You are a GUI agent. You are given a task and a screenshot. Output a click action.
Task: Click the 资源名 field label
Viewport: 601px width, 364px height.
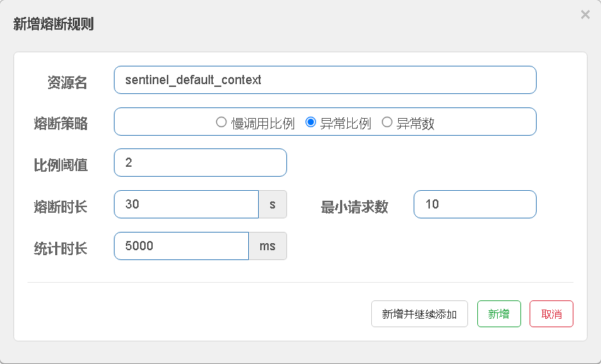pyautogui.click(x=67, y=83)
